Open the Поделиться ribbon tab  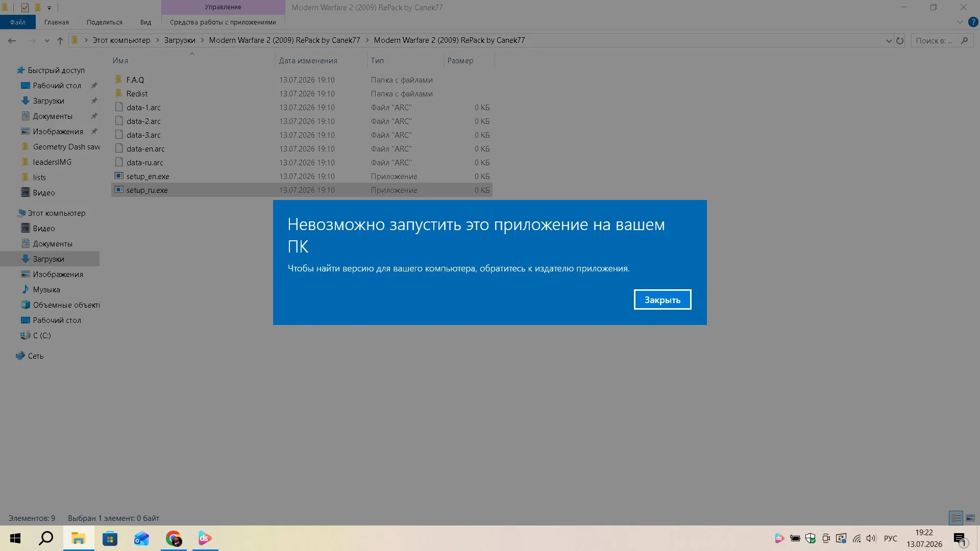pyautogui.click(x=105, y=22)
